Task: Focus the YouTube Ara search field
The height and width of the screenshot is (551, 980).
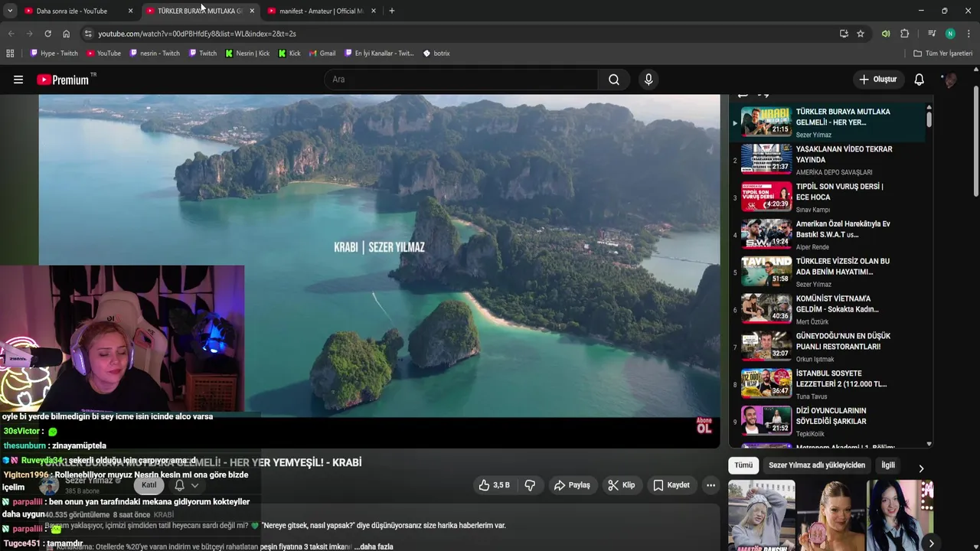Action: tap(461, 80)
